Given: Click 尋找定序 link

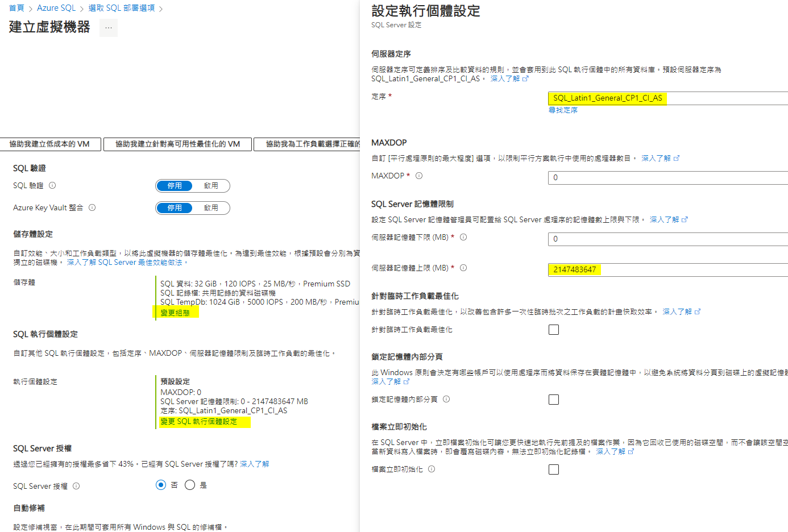Looking at the screenshot, I should (x=563, y=110).
